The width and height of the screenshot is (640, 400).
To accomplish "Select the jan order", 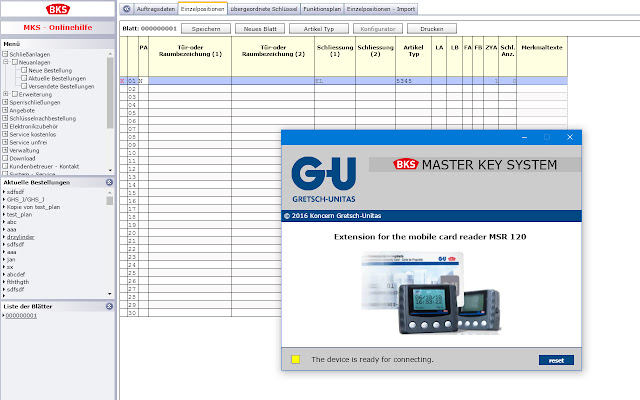I will click(x=11, y=259).
